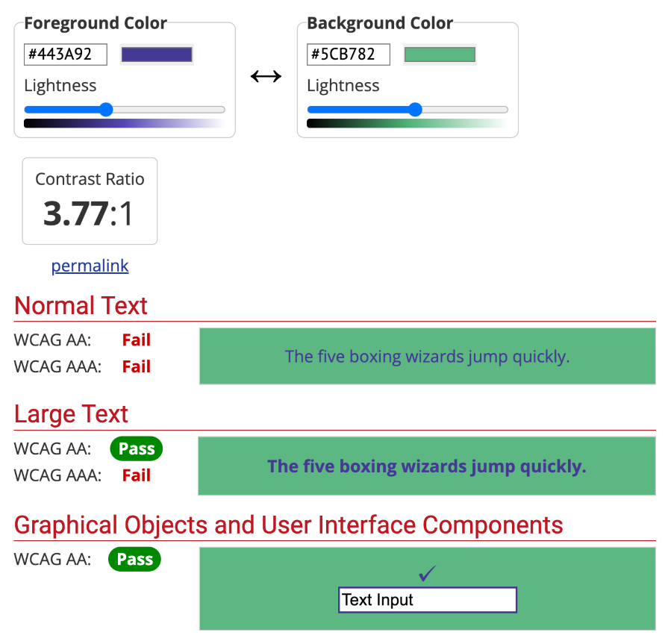Click the Large Text section heading
This screenshot has height=644, width=668.
tap(71, 413)
